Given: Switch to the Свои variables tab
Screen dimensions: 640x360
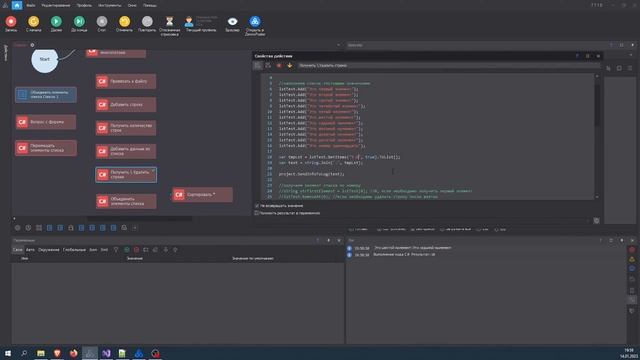Looking at the screenshot, I should tap(18, 249).
